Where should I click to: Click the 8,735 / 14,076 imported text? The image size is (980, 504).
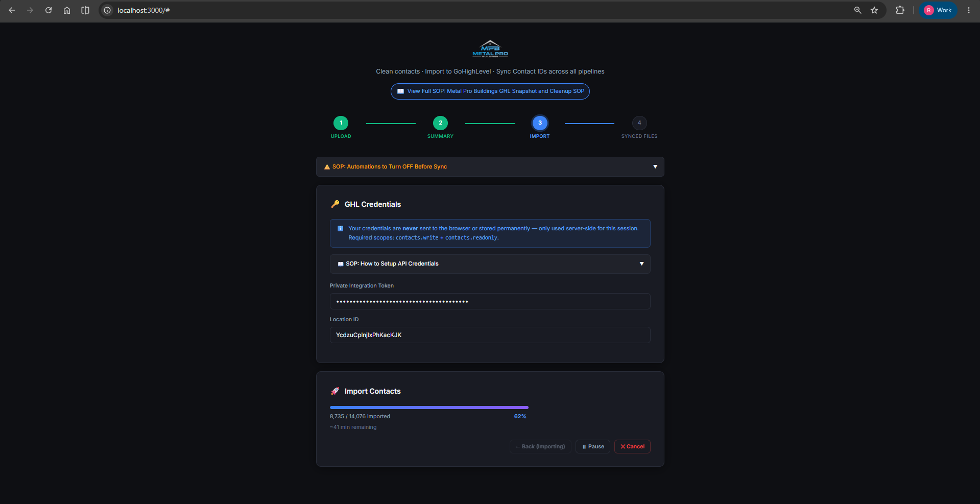coord(360,417)
